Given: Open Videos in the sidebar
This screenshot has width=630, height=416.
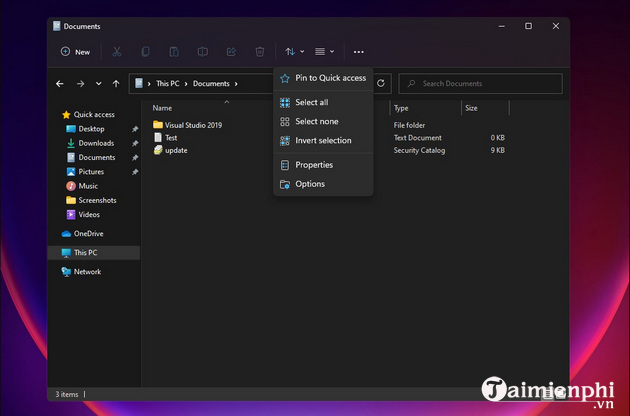Looking at the screenshot, I should click(83, 215).
